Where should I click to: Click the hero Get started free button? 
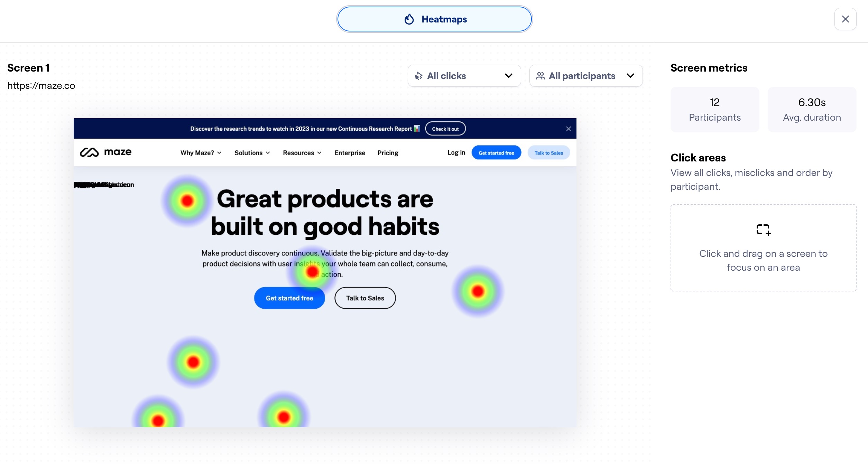(289, 298)
